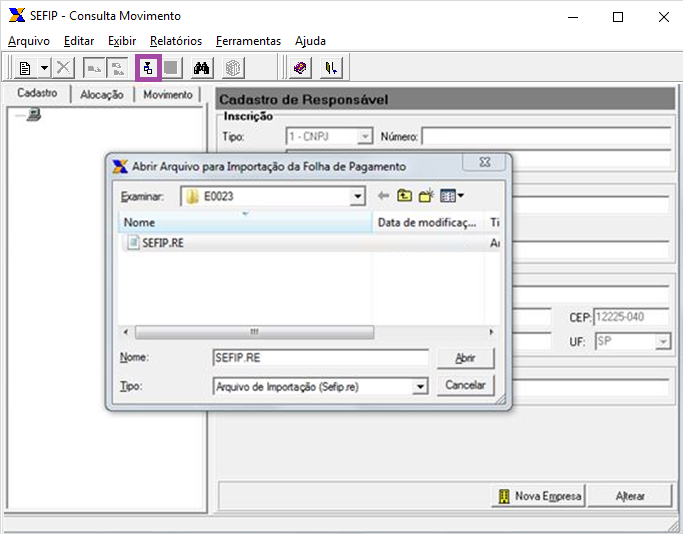Click the scroll left arrow in file list

click(x=125, y=332)
